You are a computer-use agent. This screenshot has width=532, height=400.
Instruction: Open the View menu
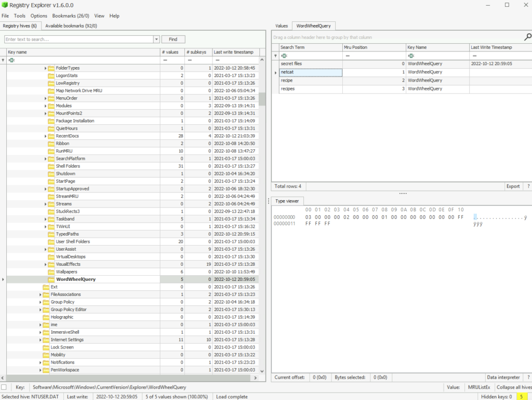pos(99,16)
